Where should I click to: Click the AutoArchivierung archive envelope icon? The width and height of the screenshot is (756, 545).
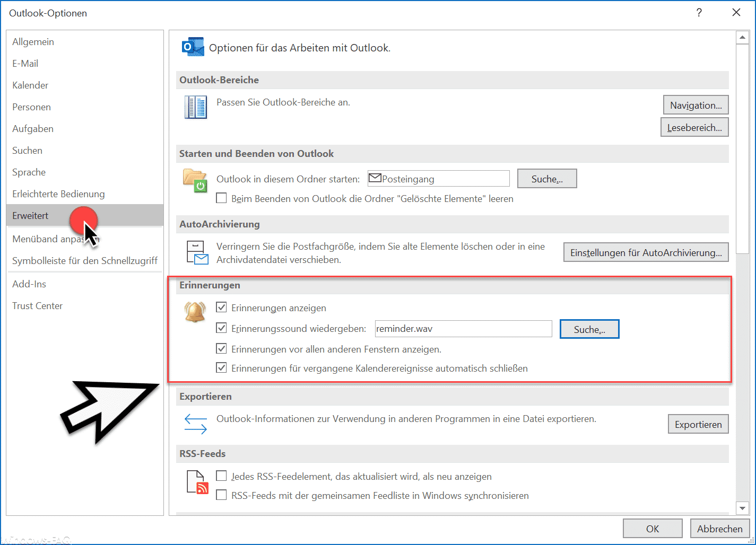coord(197,252)
